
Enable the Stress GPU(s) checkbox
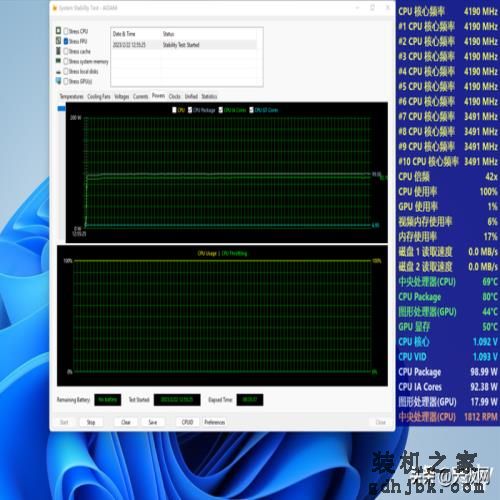click(x=66, y=81)
